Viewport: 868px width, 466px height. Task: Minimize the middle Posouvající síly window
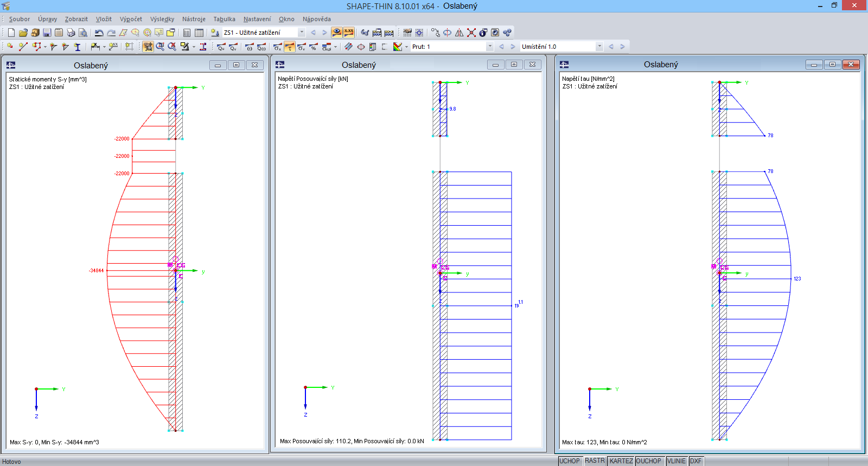[495, 65]
